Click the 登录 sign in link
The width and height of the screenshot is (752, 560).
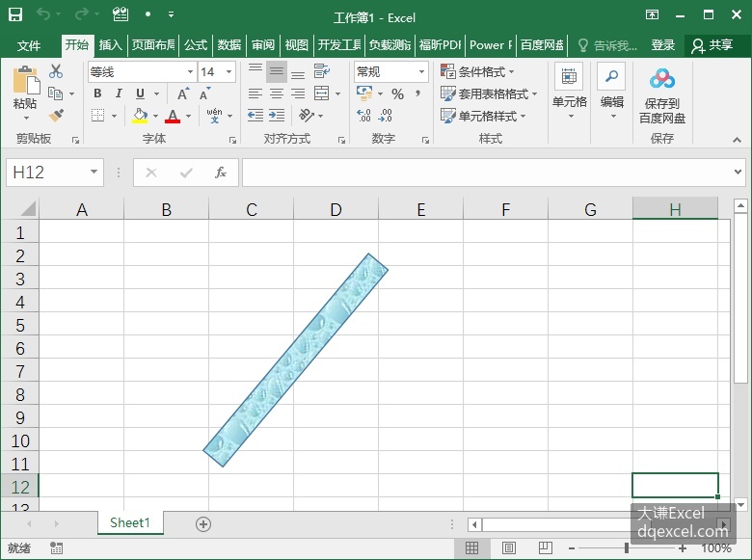[x=662, y=45]
